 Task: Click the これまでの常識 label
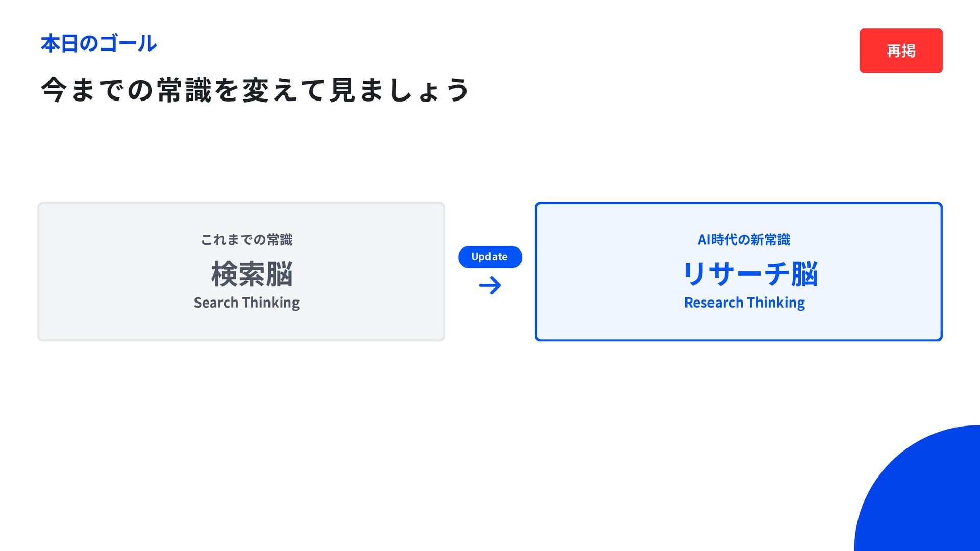(x=247, y=240)
